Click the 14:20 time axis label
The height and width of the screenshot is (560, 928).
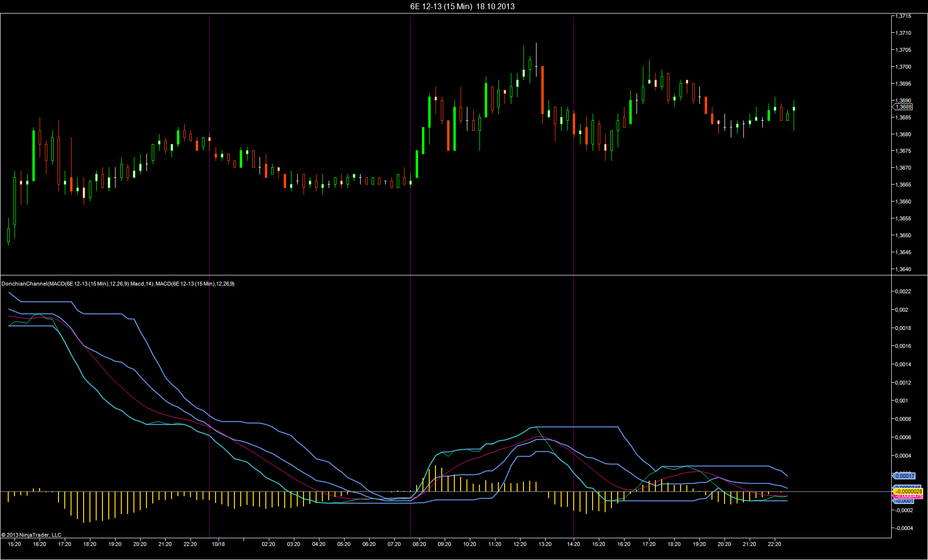(x=573, y=544)
